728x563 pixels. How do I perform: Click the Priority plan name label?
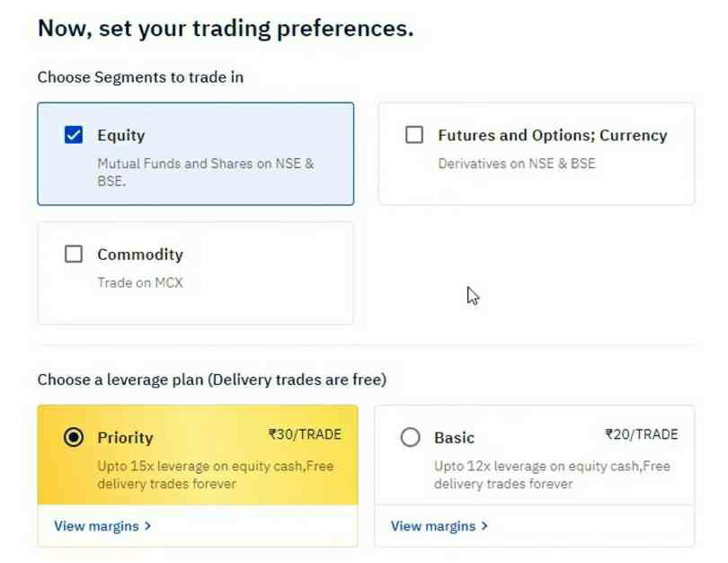tap(125, 438)
